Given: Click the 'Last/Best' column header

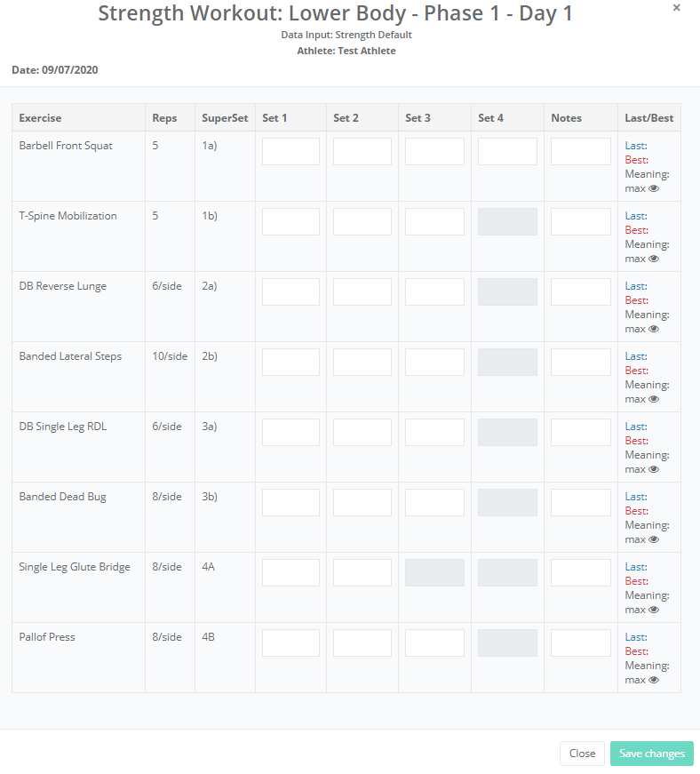Looking at the screenshot, I should click(x=648, y=118).
